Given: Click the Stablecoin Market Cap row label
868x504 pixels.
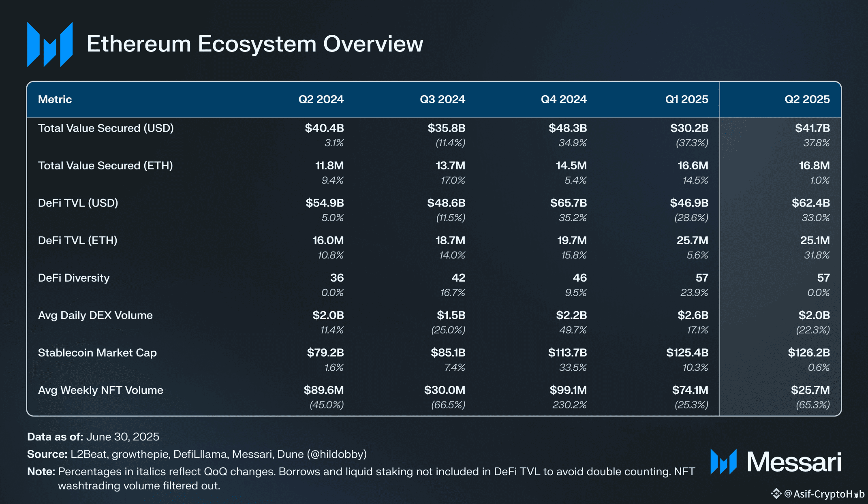Looking at the screenshot, I should [x=97, y=352].
